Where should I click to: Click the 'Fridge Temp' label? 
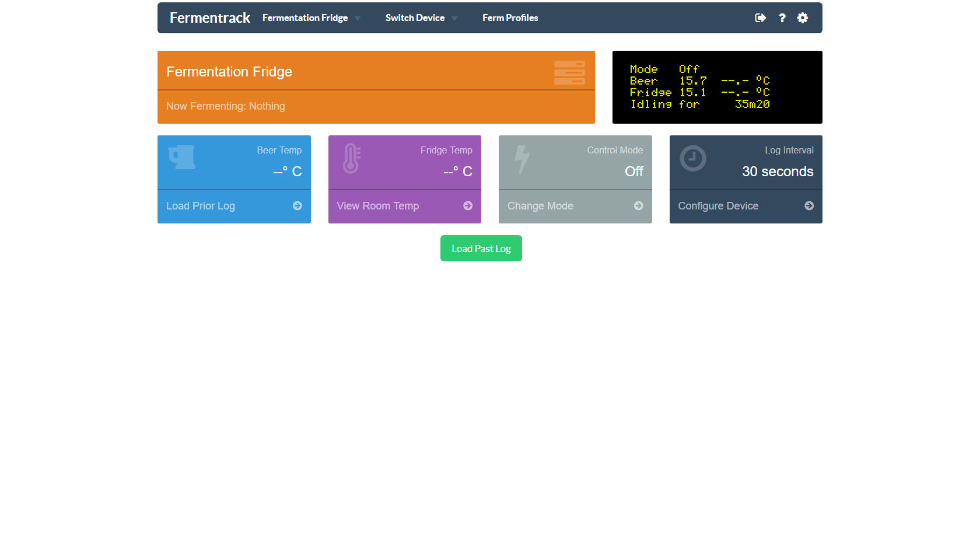(x=446, y=151)
